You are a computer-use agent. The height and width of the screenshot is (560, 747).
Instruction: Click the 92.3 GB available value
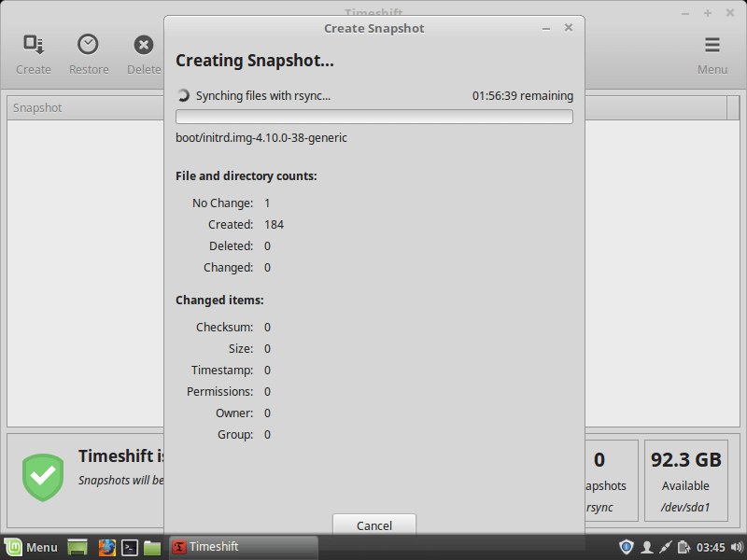(686, 460)
